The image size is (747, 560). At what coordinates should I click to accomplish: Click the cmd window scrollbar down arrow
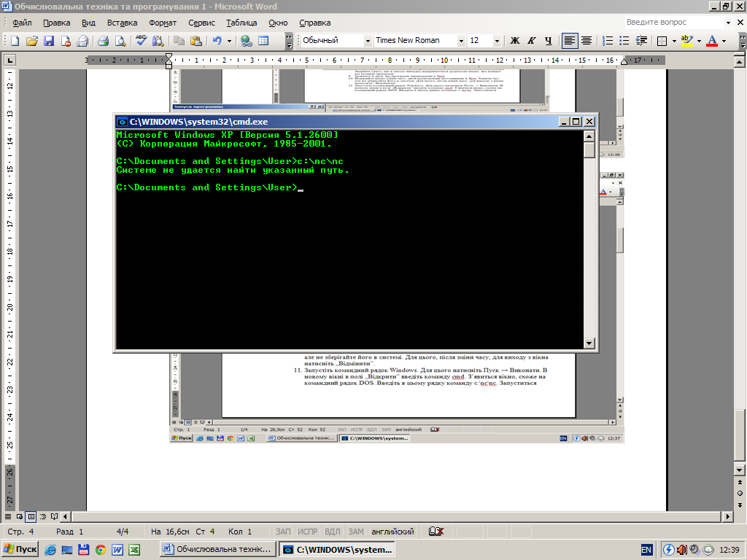[589, 343]
